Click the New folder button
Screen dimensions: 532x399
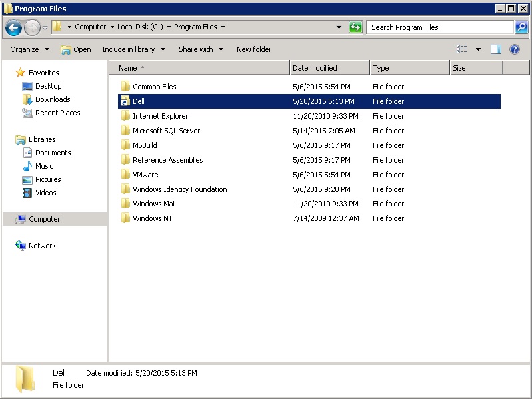(x=254, y=49)
